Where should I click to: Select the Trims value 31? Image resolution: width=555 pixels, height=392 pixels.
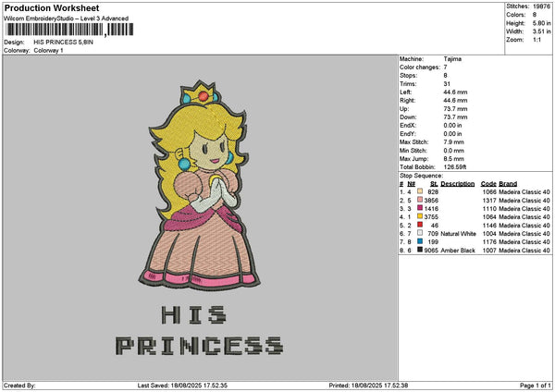pyautogui.click(x=447, y=84)
